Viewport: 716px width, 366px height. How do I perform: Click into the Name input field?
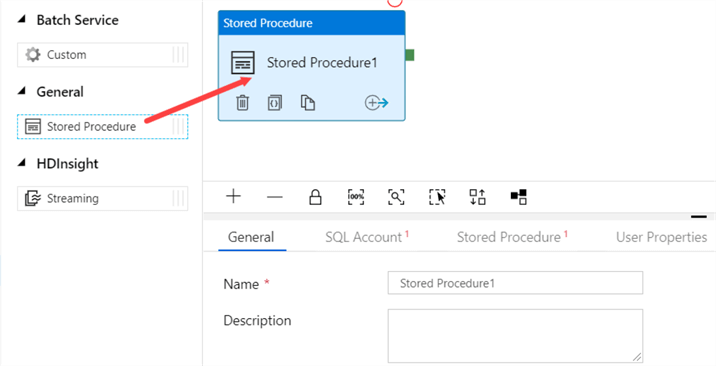click(515, 283)
